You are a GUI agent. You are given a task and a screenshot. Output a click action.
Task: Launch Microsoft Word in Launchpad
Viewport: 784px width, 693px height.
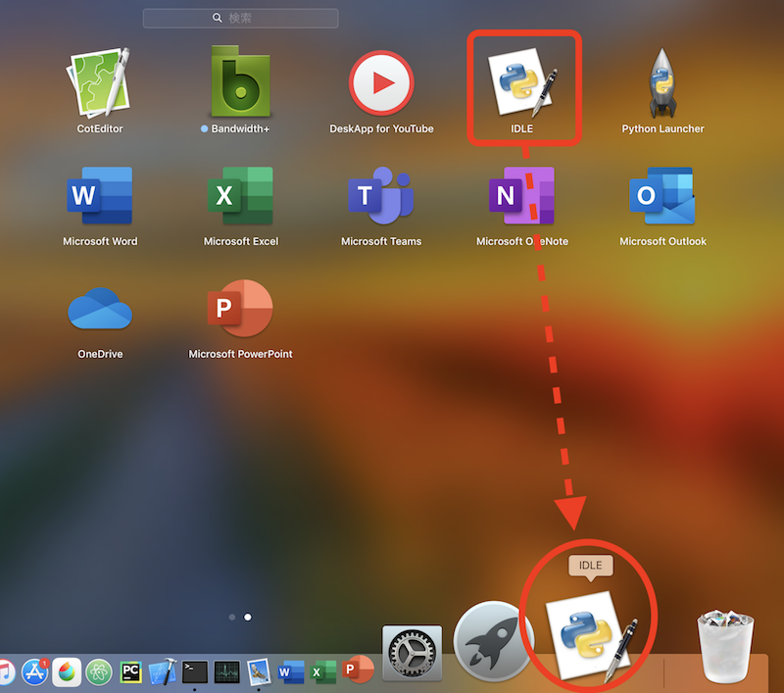pos(100,195)
